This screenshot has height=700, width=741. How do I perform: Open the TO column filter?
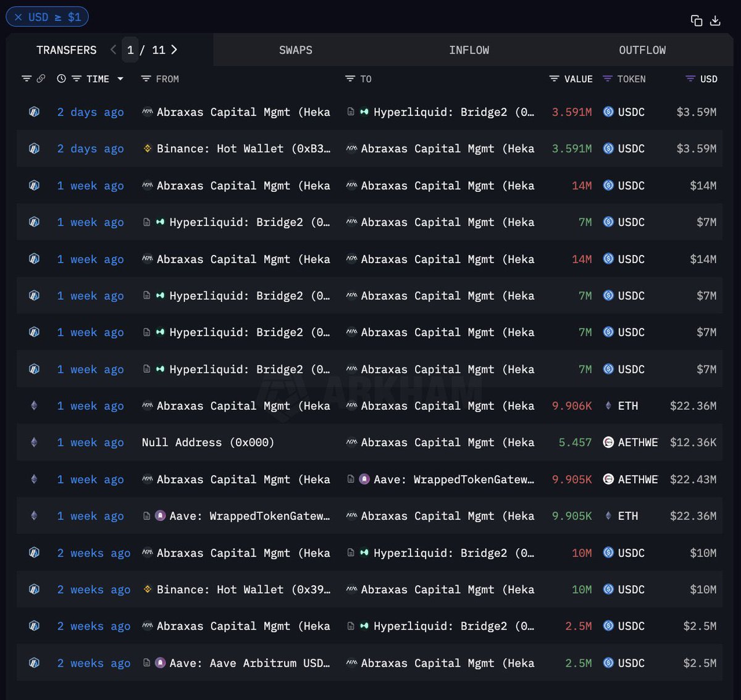click(350, 79)
